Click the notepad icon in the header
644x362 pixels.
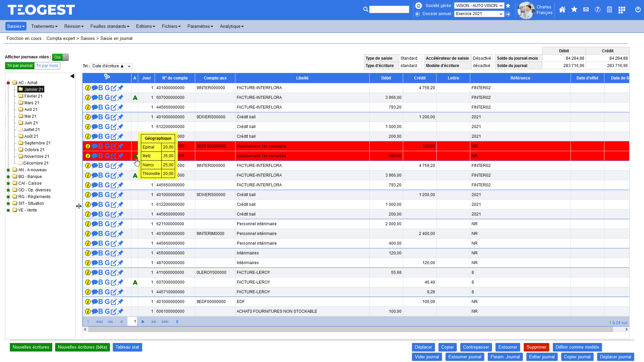(609, 10)
